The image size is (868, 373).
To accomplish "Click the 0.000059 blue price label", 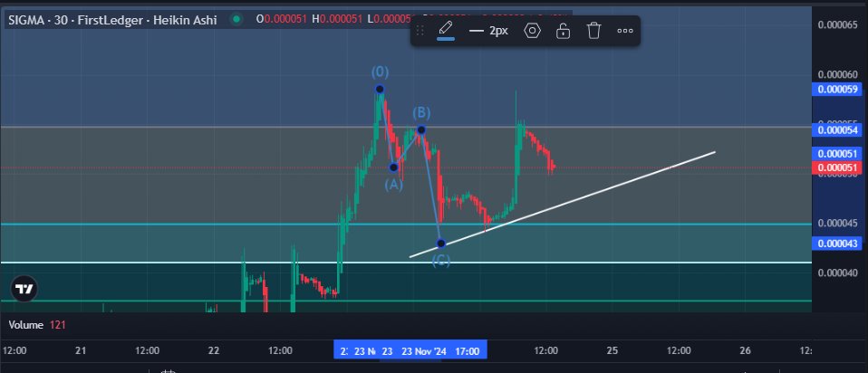I will click(838, 89).
